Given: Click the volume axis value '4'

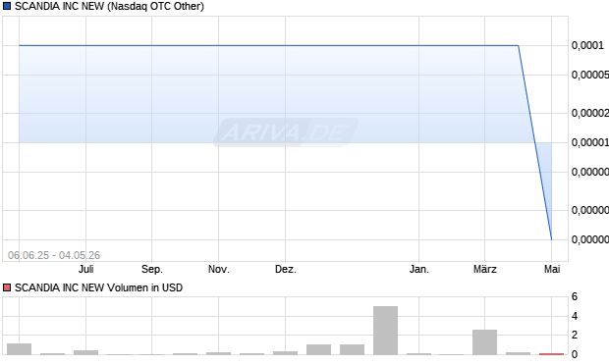Looking at the screenshot, I should pyautogui.click(x=575, y=316).
